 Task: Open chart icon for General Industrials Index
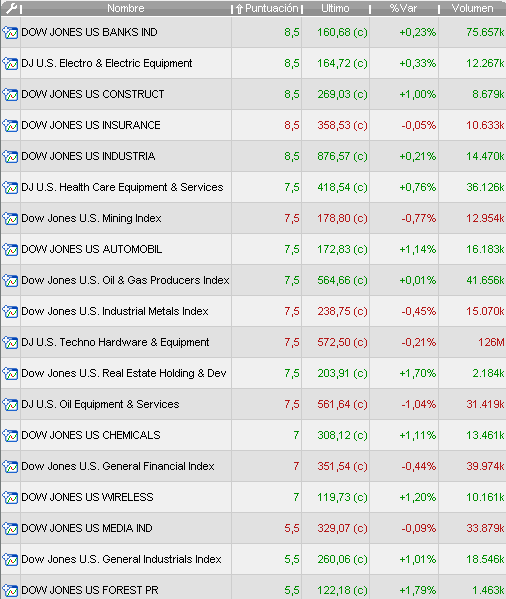point(10,560)
